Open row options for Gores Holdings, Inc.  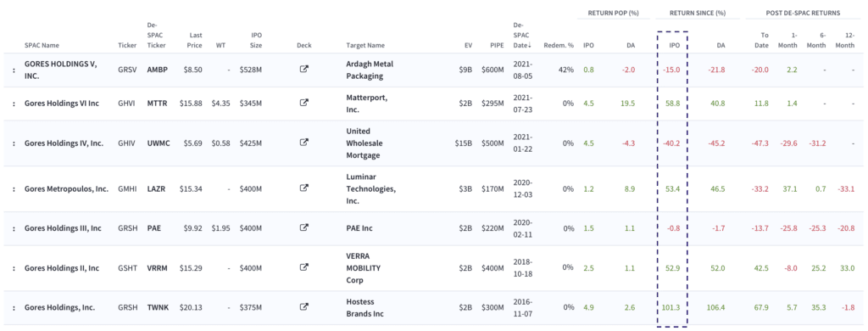coord(14,307)
